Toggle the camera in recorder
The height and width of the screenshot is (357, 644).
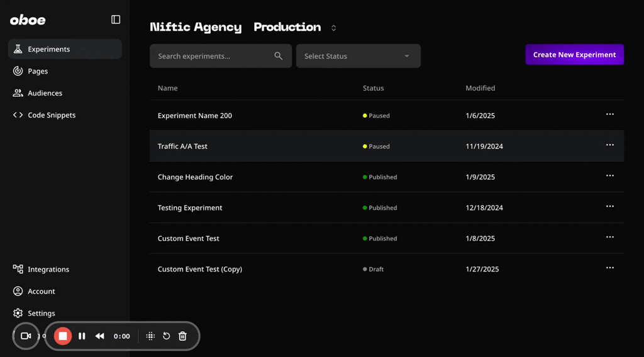click(26, 336)
